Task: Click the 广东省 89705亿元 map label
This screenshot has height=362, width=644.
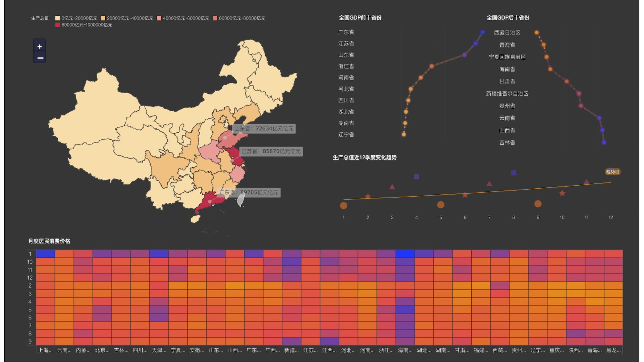Action: click(x=249, y=192)
